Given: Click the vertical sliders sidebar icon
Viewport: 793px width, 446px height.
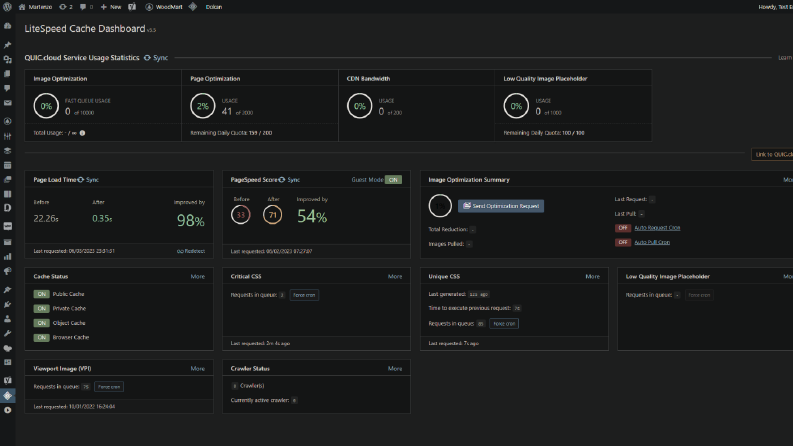Looking at the screenshot, I should pyautogui.click(x=8, y=136).
